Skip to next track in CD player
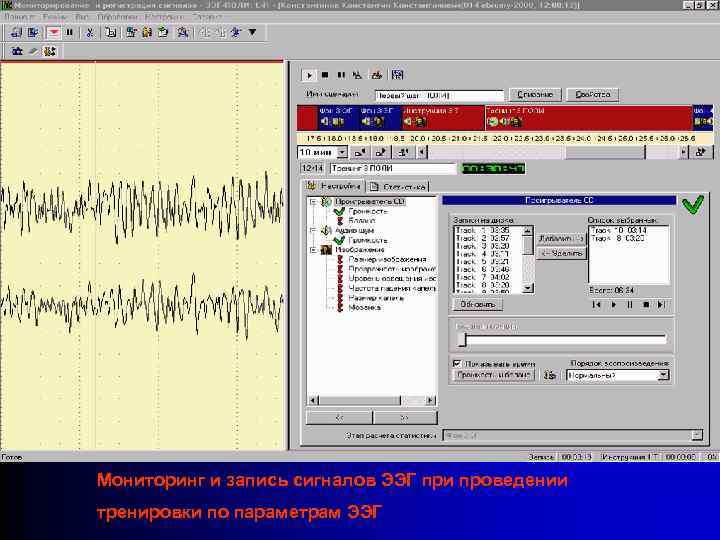Screen dimensions: 720x540 point(661,304)
